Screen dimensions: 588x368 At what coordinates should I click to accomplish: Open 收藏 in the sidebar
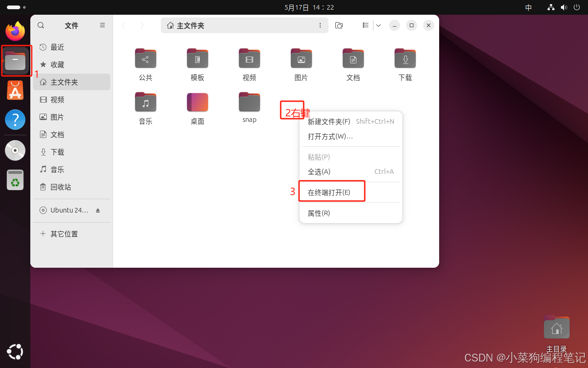[72, 64]
